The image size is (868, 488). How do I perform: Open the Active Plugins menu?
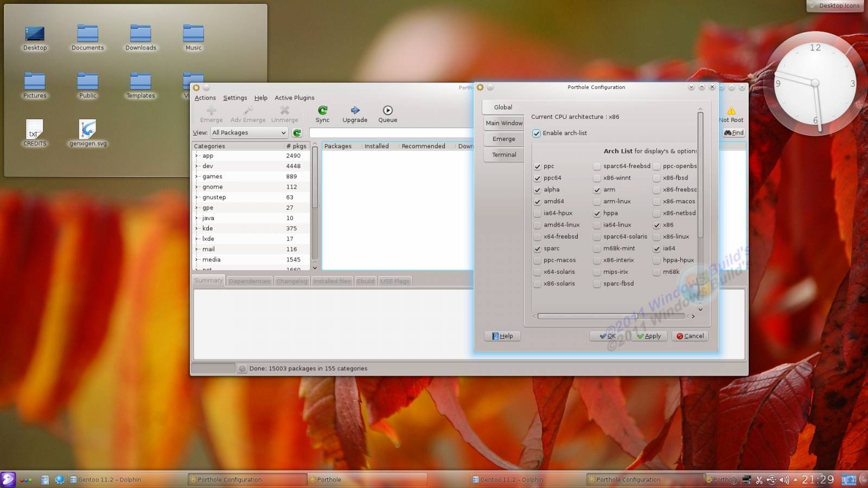pos(295,98)
